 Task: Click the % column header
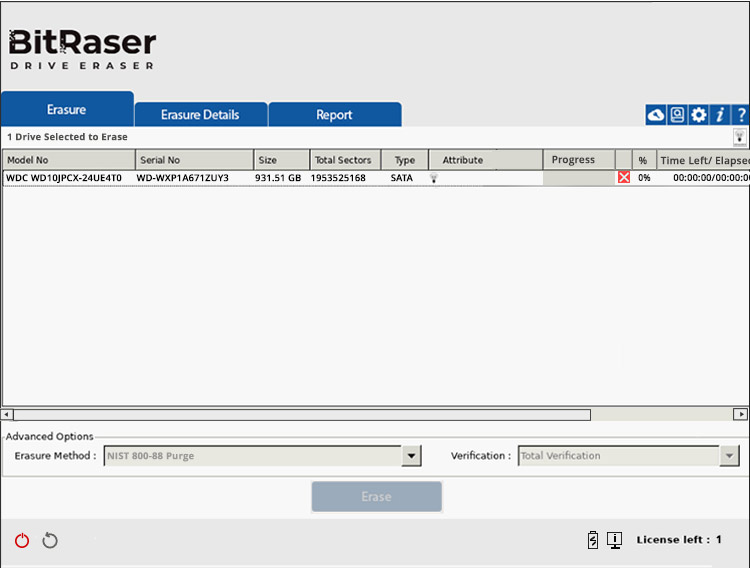(x=643, y=160)
